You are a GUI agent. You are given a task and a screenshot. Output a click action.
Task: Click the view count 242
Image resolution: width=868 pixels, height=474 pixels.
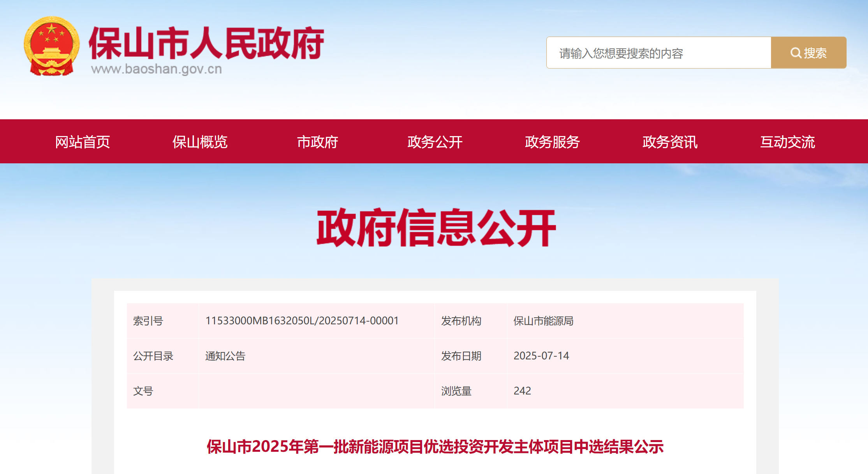pyautogui.click(x=522, y=391)
